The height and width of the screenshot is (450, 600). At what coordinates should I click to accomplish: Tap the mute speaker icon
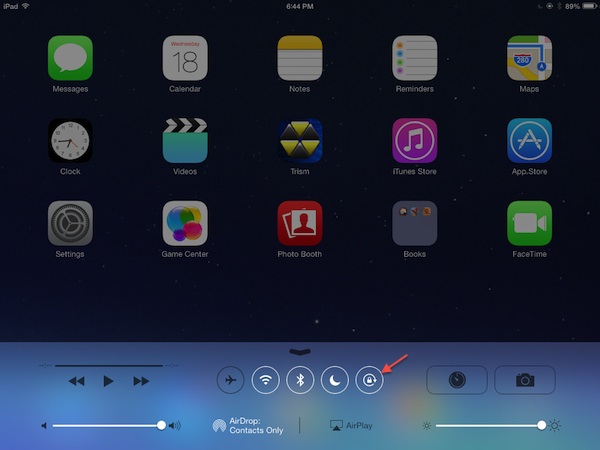44,426
